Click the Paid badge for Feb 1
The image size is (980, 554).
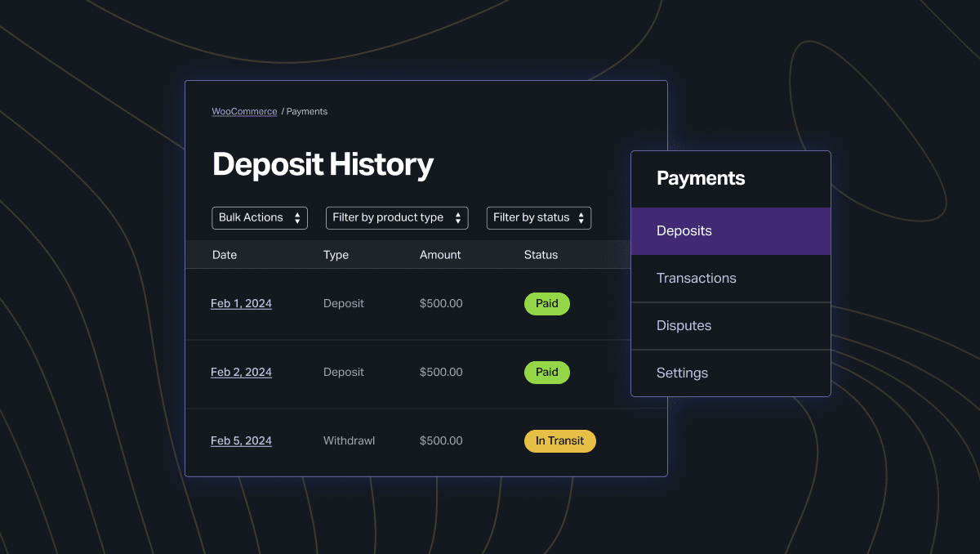coord(546,304)
